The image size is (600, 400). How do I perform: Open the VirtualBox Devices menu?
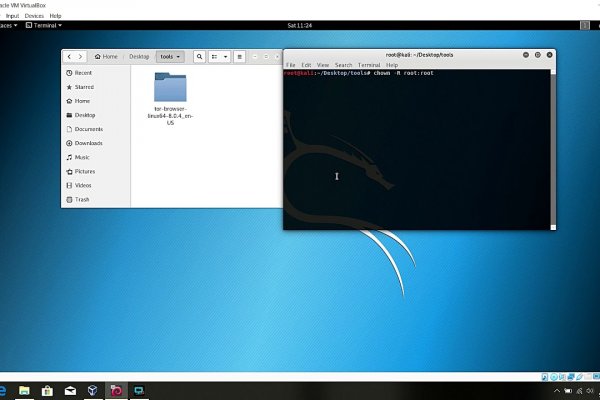(34, 16)
